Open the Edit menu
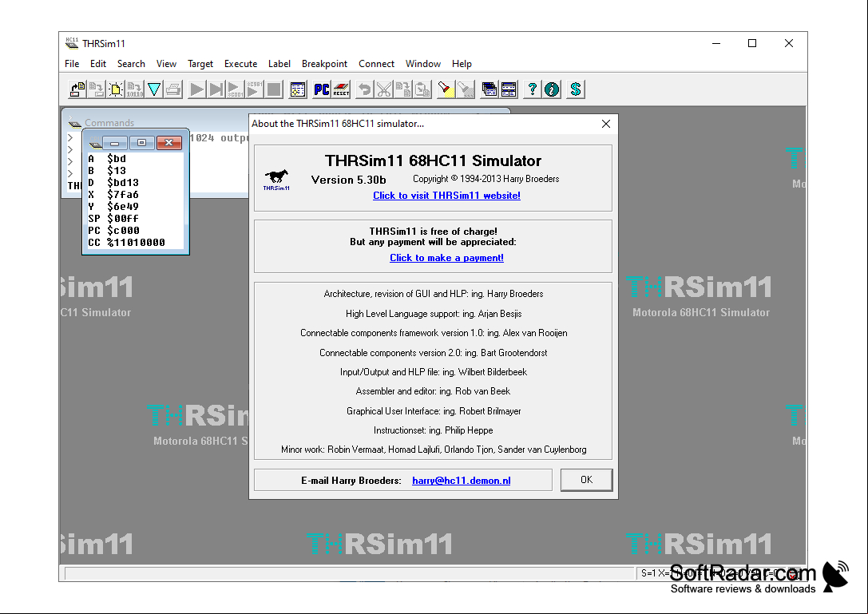The image size is (868, 614). [98, 64]
